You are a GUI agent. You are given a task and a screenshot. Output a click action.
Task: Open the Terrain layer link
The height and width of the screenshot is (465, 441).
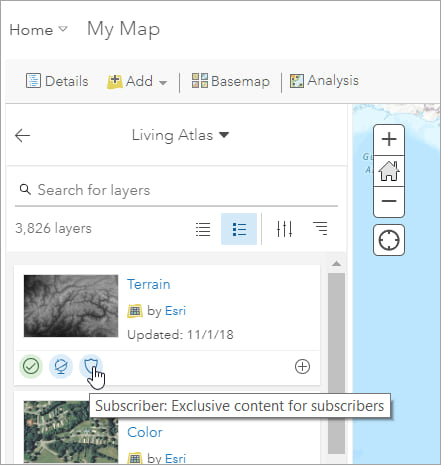point(149,284)
